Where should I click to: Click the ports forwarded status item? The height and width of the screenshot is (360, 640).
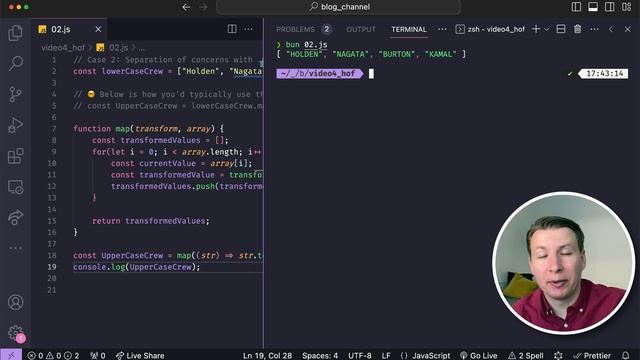(98, 356)
